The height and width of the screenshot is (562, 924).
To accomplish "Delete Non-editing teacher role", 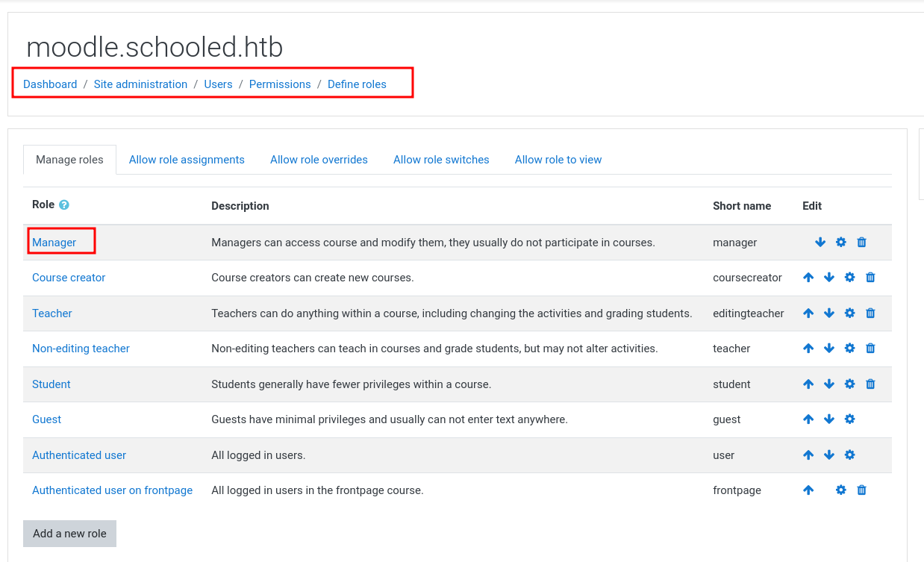I will point(870,349).
